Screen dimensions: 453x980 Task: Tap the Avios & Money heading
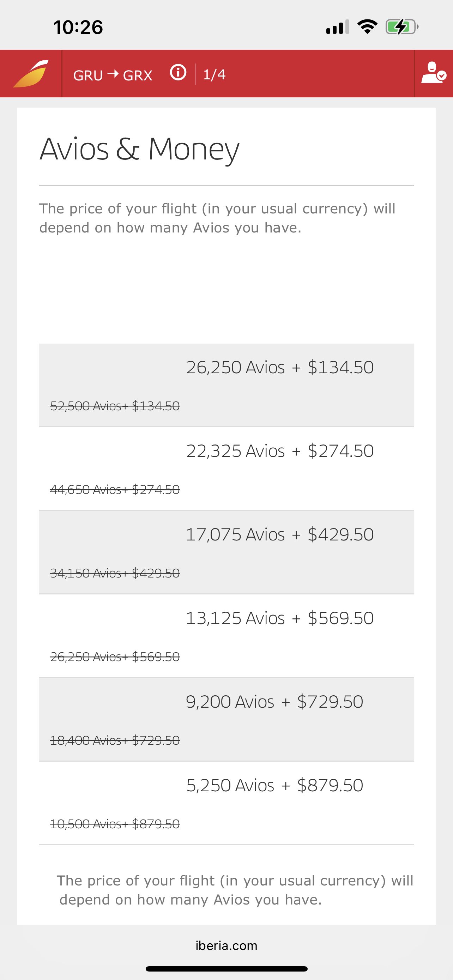tap(139, 150)
